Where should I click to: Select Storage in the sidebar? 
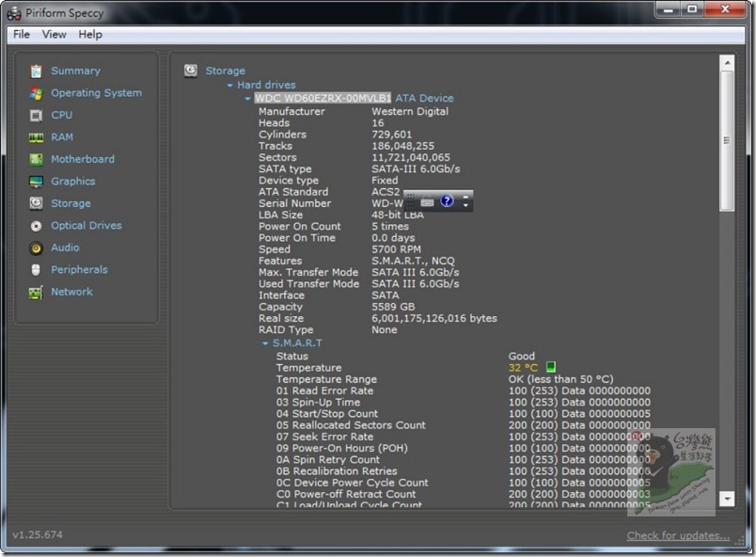point(71,203)
